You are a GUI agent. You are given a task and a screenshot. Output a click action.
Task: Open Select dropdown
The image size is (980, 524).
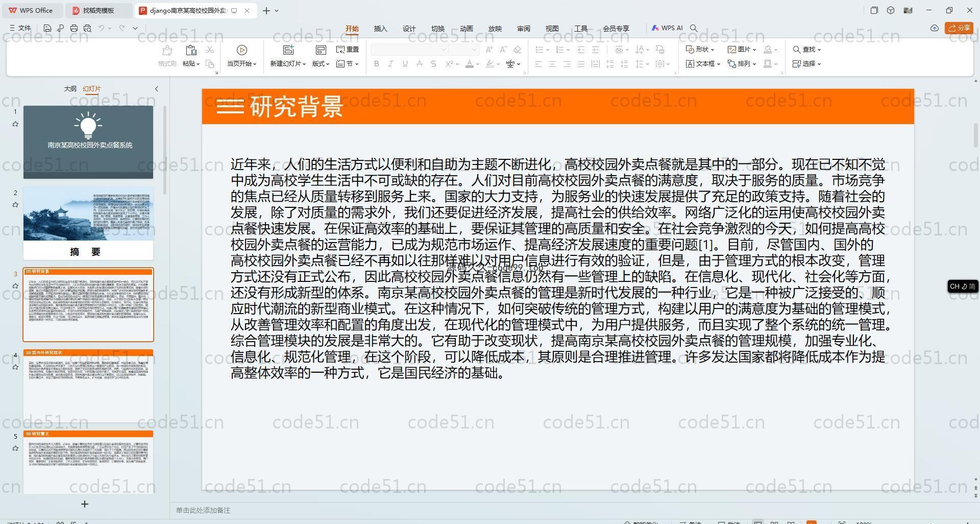[806, 64]
